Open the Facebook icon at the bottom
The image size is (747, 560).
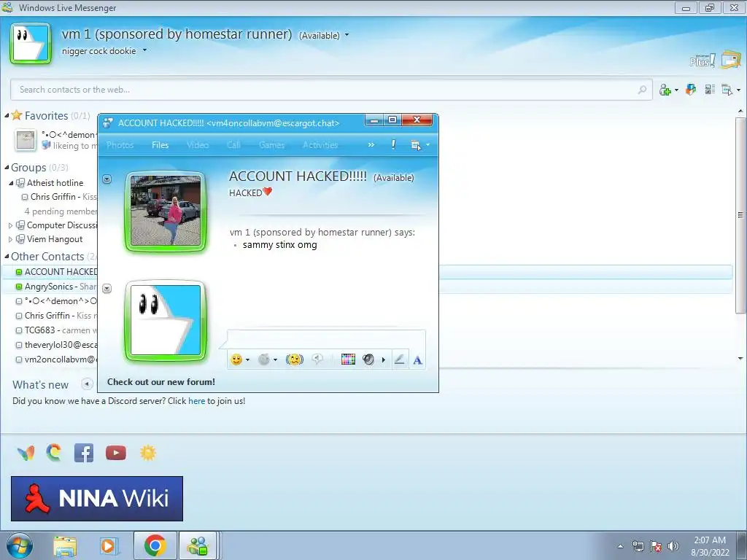[84, 453]
